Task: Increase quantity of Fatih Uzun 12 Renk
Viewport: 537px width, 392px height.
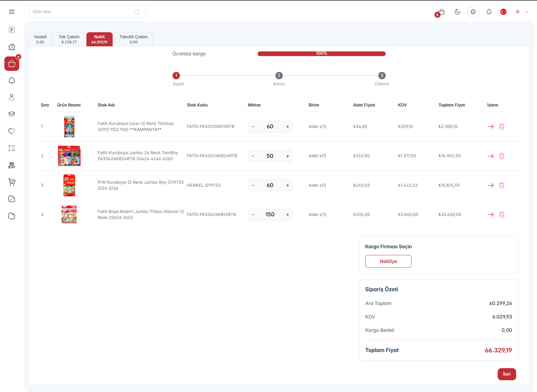Action: click(287, 127)
